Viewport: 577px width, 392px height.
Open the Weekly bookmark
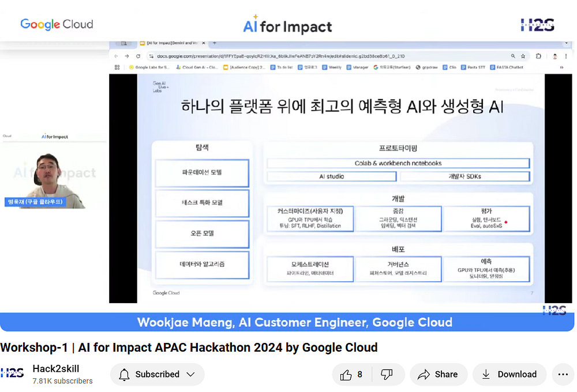pyautogui.click(x=332, y=67)
